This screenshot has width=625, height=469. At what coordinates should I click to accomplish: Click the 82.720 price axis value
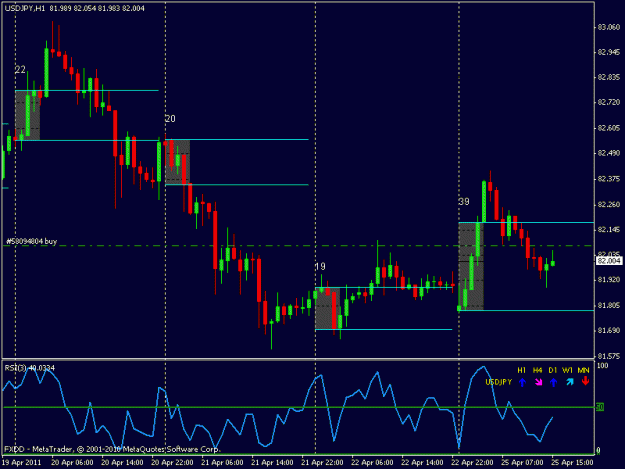pyautogui.click(x=609, y=103)
